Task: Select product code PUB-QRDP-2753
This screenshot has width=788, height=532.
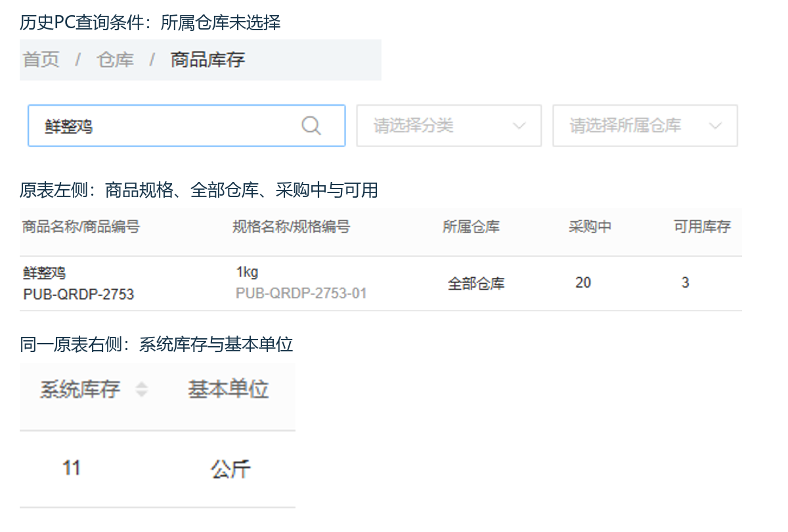Action: (79, 294)
